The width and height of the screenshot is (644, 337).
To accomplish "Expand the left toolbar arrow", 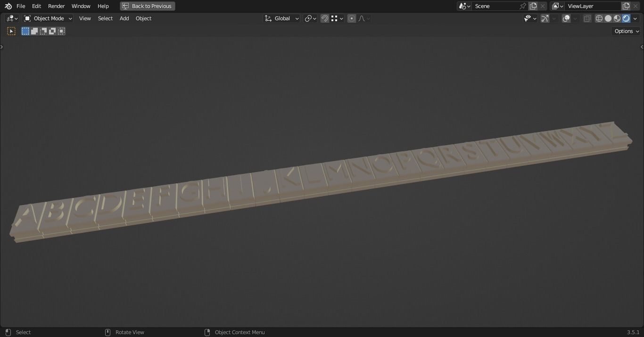I will click(x=2, y=47).
